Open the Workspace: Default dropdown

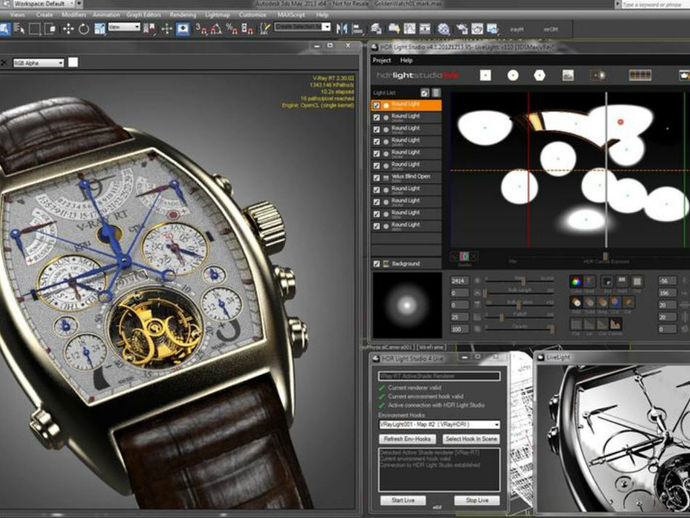42,4
